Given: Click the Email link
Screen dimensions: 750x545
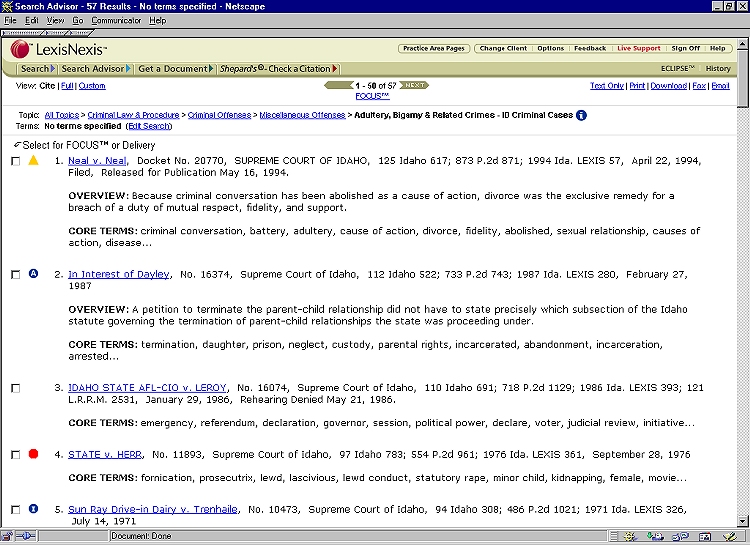Looking at the screenshot, I should coord(720,86).
